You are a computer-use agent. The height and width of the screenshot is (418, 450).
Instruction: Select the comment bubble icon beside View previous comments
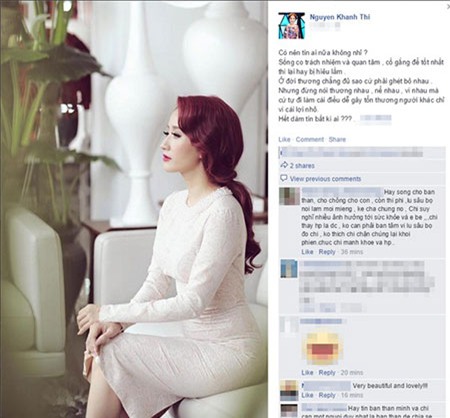click(x=284, y=178)
